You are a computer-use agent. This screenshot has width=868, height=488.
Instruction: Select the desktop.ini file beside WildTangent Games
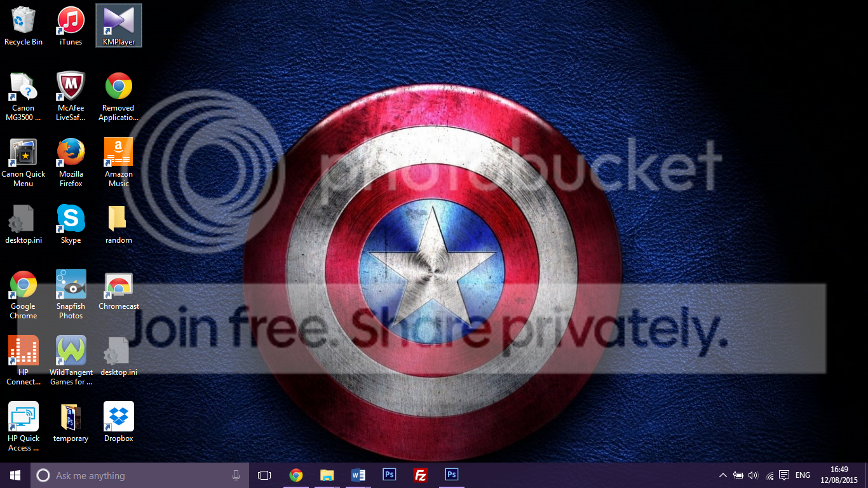119,356
